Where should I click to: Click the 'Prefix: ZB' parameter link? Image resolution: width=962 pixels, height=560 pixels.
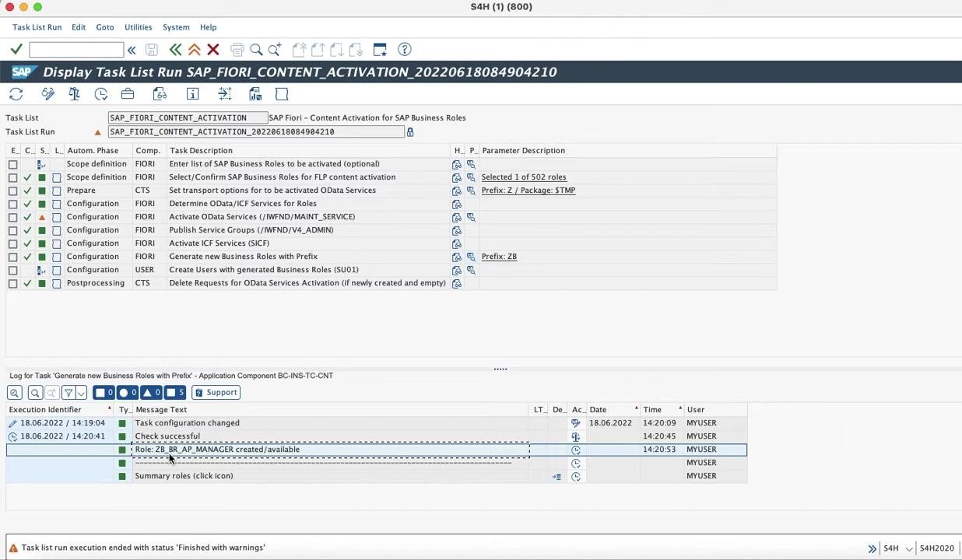click(x=499, y=257)
